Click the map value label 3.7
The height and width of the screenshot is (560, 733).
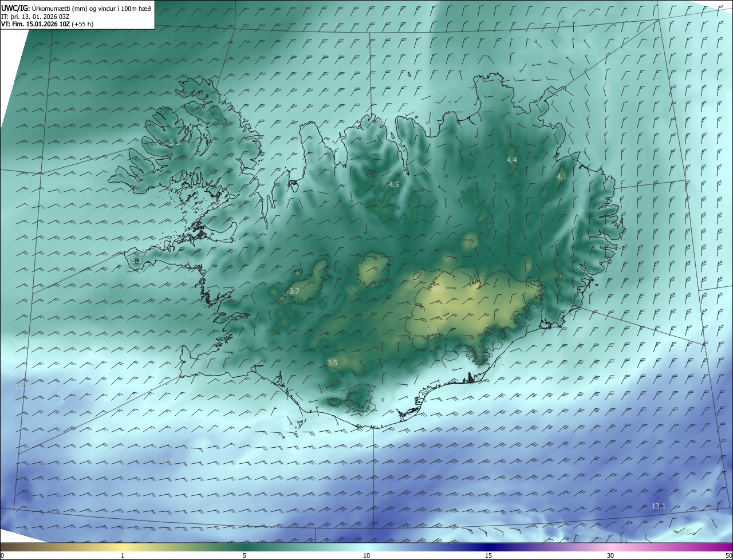pos(294,291)
